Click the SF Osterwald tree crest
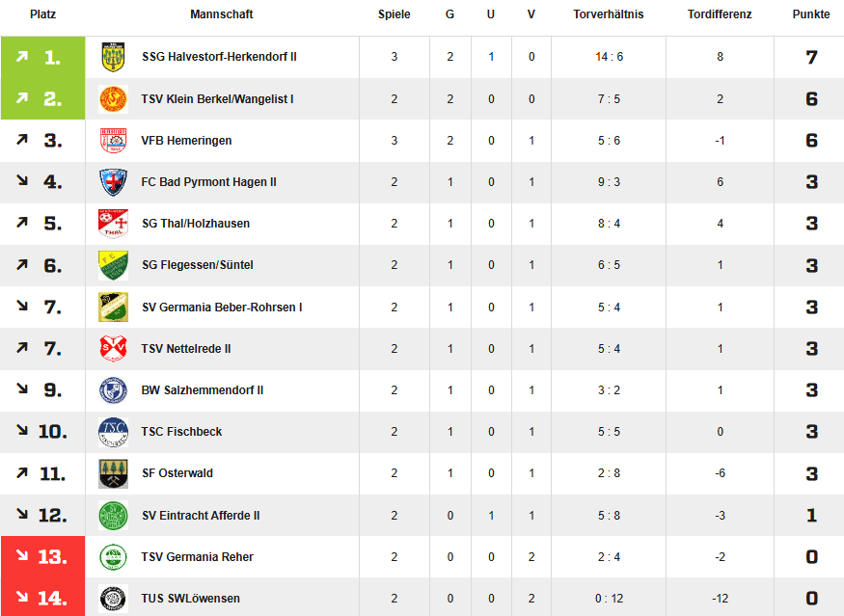The image size is (844, 616). (113, 473)
